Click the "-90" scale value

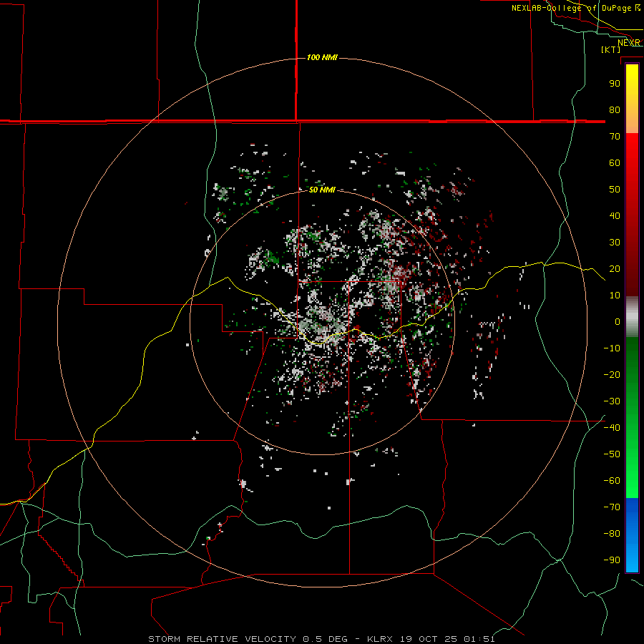tap(612, 560)
